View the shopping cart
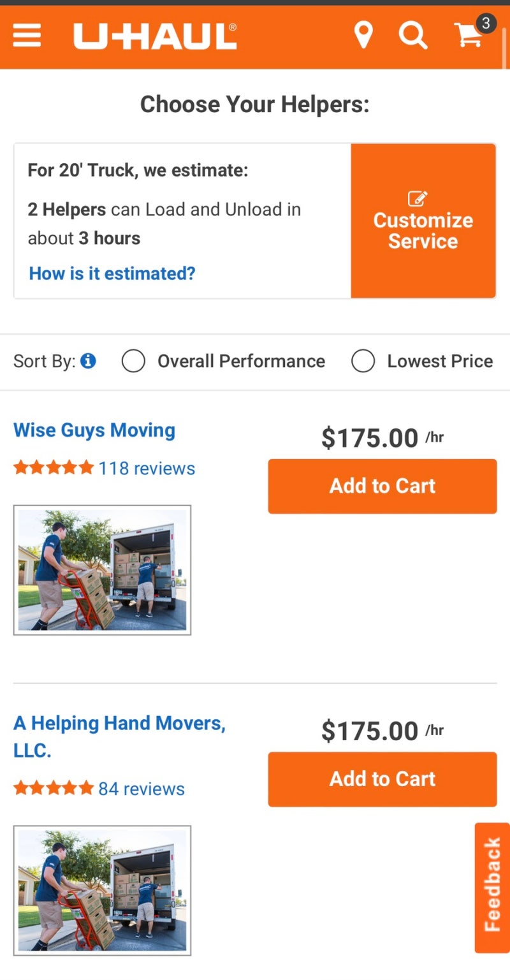510x980 pixels. (x=472, y=33)
